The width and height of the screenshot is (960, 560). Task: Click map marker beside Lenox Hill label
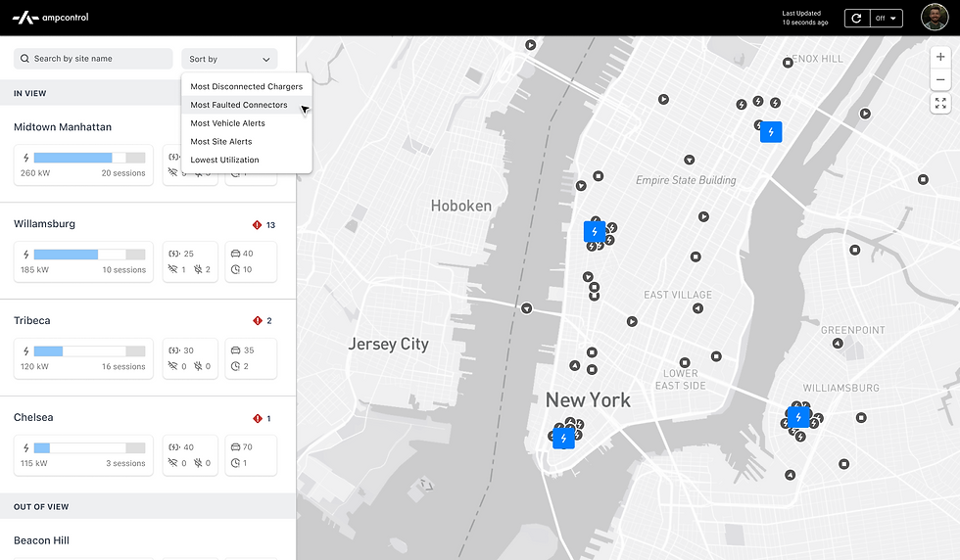coord(788,63)
